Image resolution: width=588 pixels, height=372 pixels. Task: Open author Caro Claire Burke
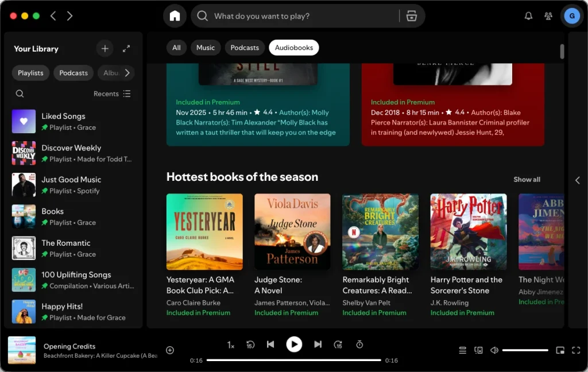click(x=194, y=303)
